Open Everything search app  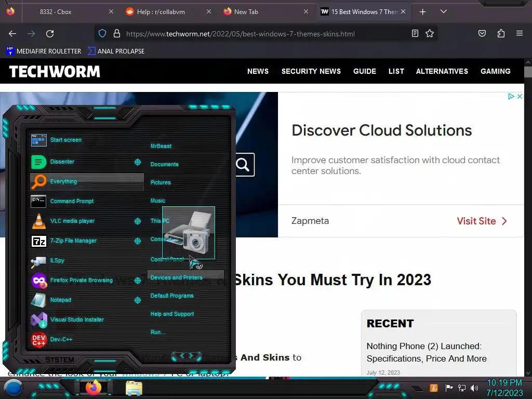87,181
